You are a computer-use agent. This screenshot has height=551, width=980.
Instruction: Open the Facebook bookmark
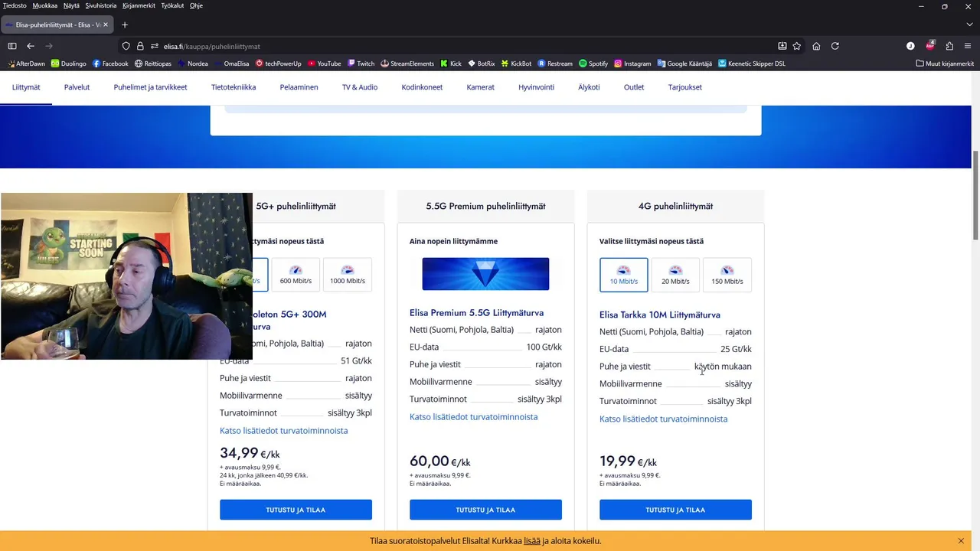click(x=110, y=64)
